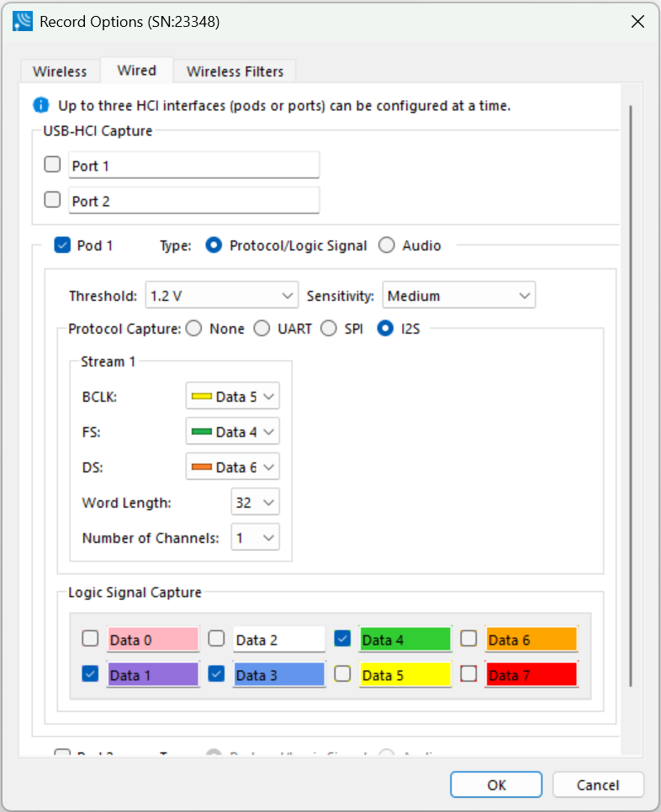Check the Data 7 checkbox
The image size is (661, 812).
(x=468, y=674)
